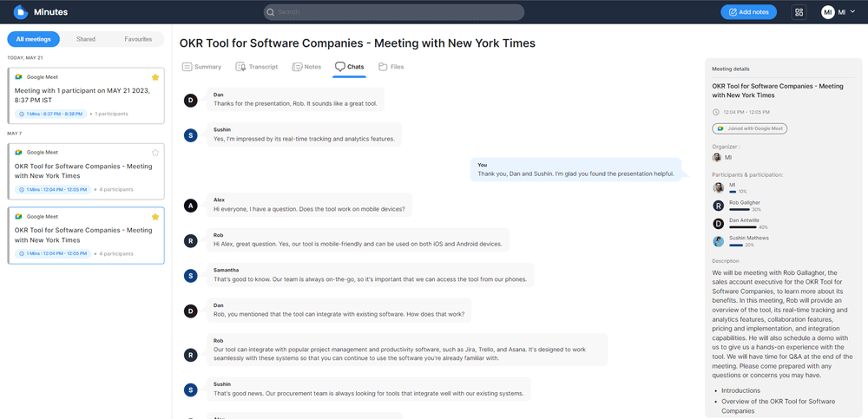Click Alex's avatar in the chat
Image resolution: width=868 pixels, height=419 pixels.
[x=191, y=205]
